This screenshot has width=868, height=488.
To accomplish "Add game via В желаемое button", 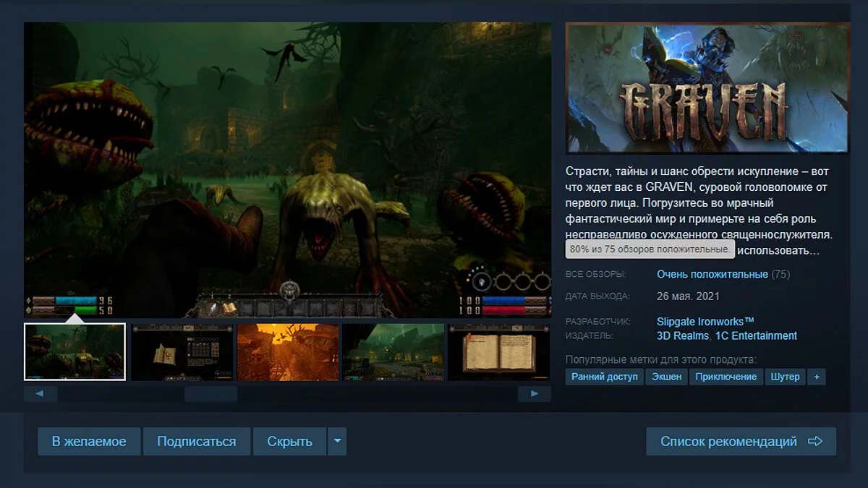I will pos(89,441).
